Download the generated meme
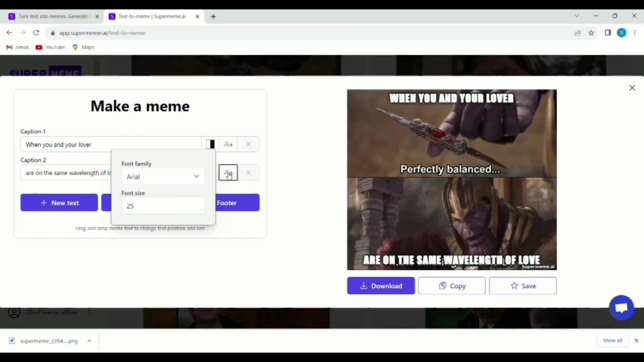Viewport: 644px width, 362px height. click(381, 286)
